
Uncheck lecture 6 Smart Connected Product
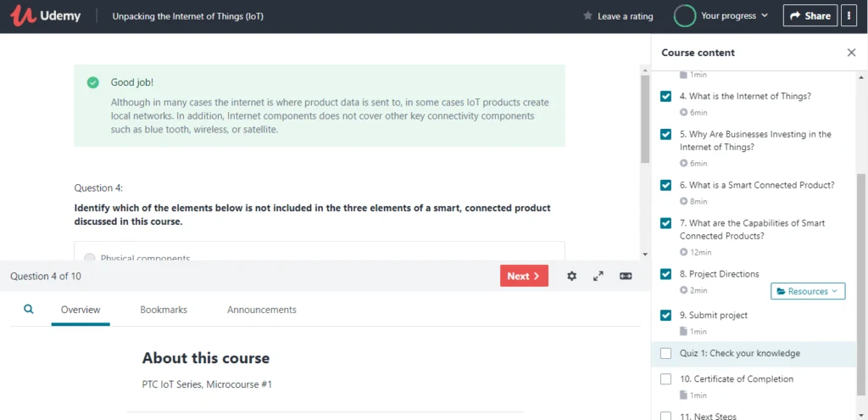[666, 185]
